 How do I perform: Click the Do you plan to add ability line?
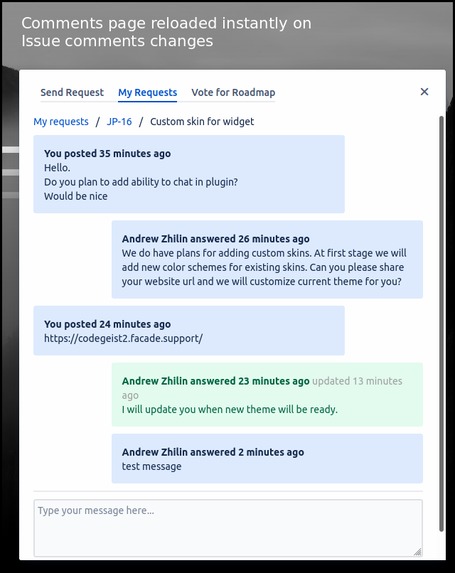coord(141,182)
